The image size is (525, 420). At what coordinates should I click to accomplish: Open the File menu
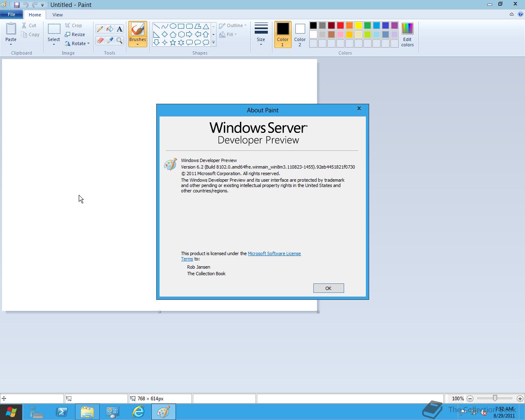click(x=11, y=14)
